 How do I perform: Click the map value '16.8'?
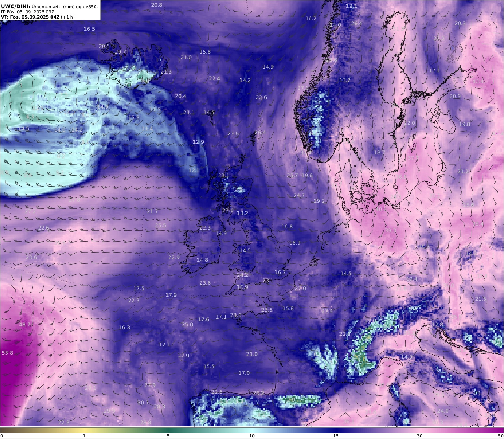click(x=287, y=227)
